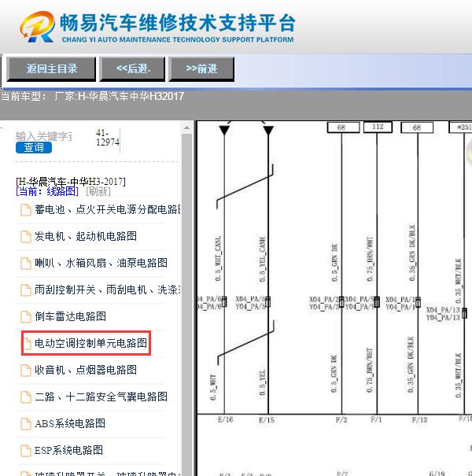Click document icon beside 喇叭、水箱风扇 entry
The height and width of the screenshot is (476, 472).
click(26, 264)
